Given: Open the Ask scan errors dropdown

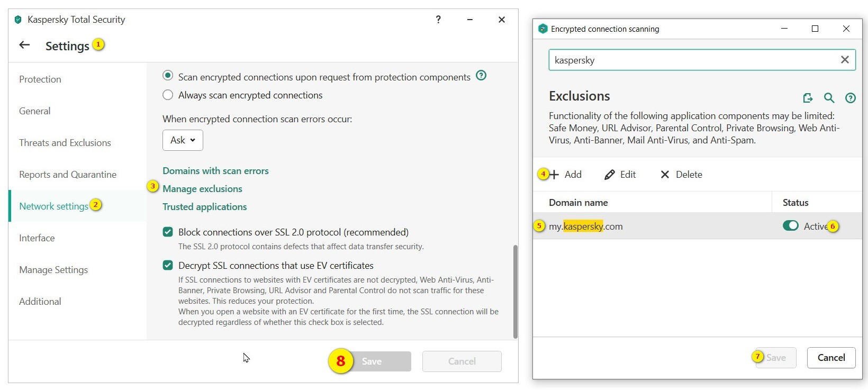Looking at the screenshot, I should click(x=183, y=140).
